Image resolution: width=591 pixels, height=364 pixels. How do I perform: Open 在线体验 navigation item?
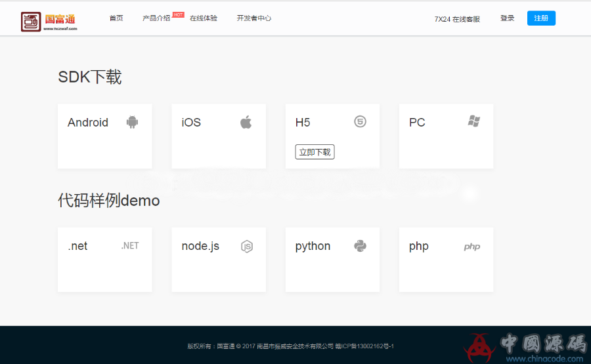tap(204, 18)
